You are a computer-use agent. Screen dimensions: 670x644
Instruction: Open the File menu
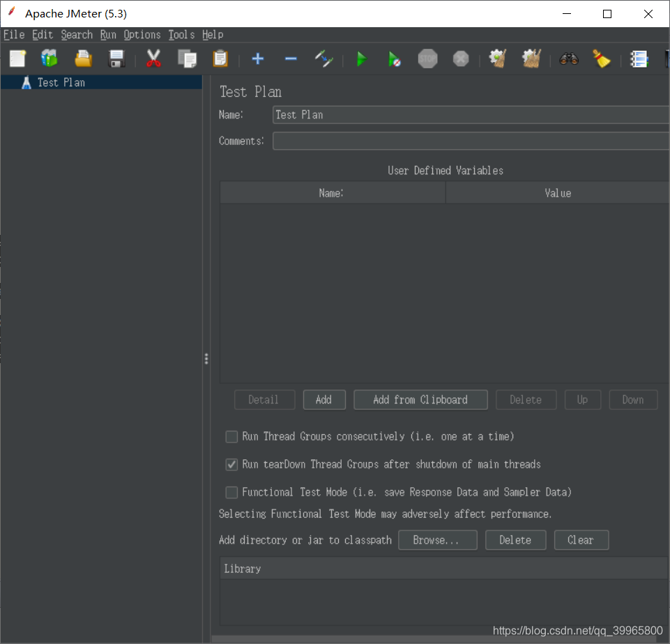14,35
